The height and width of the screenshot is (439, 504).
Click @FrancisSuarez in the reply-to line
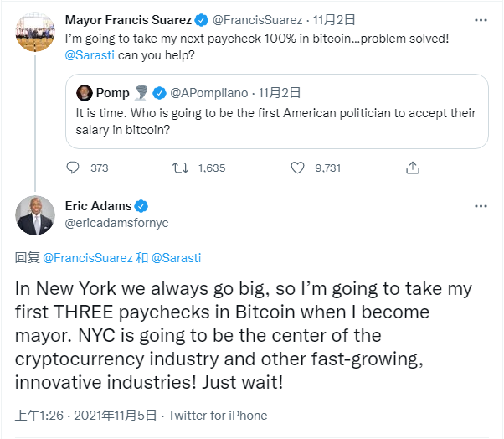(87, 258)
